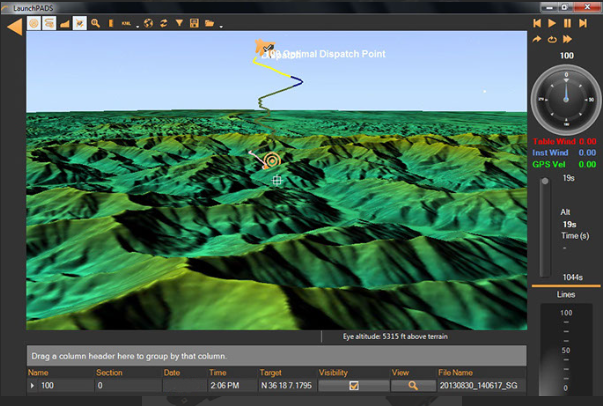Expand the open folder dropdown arrow

(x=220, y=25)
